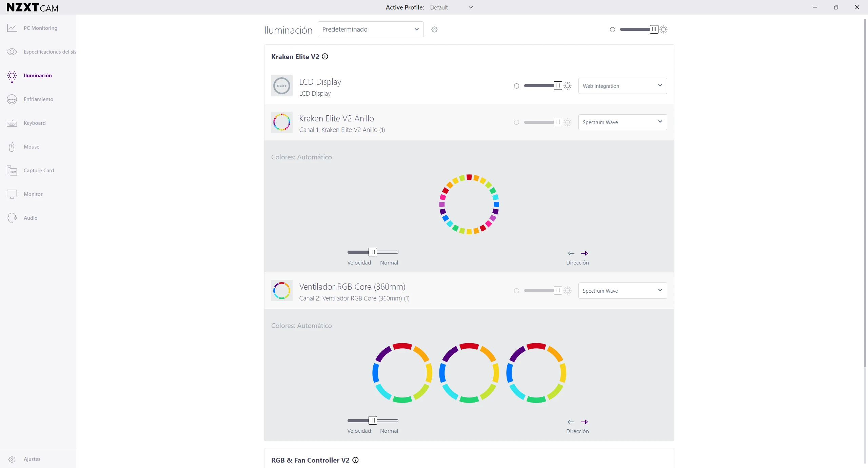Click the Kraken Elite V2 Anillo ring icon

[x=282, y=122]
